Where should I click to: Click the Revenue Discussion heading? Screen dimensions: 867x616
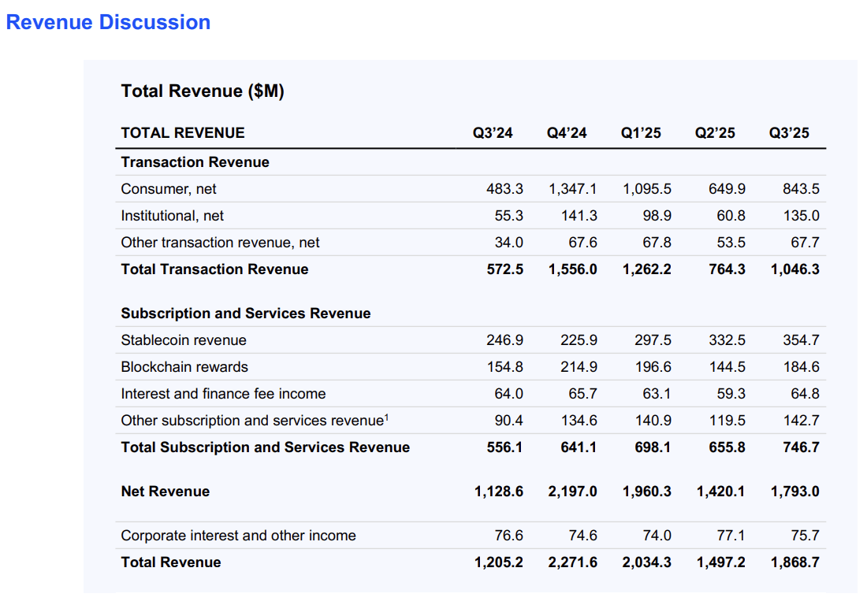pos(108,22)
